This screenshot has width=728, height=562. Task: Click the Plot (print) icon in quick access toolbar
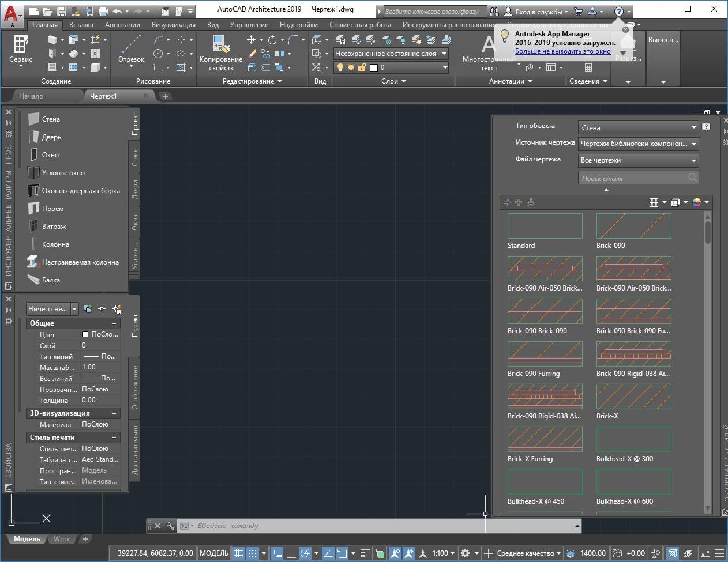103,11
